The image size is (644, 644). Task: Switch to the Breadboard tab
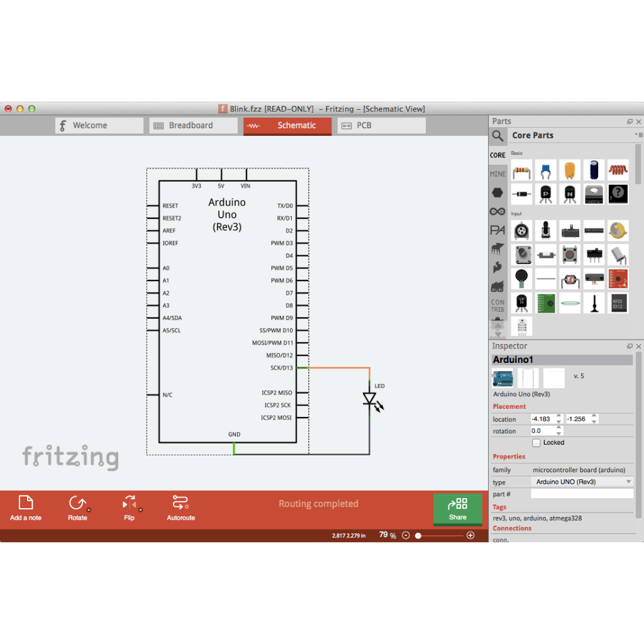tap(183, 126)
